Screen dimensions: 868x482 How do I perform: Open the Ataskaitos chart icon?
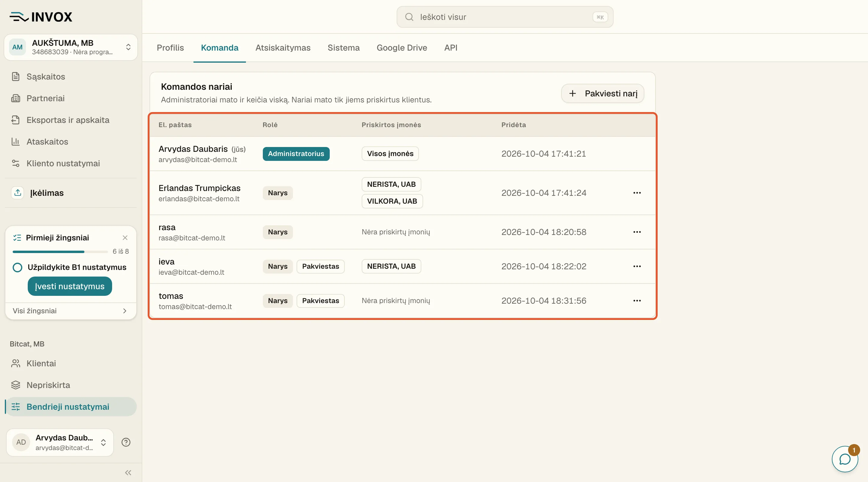pos(15,142)
